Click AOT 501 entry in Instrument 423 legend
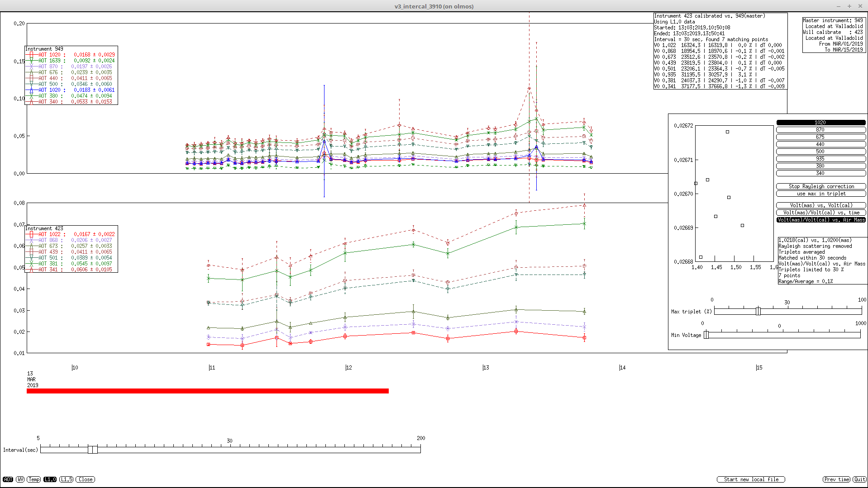Viewport: 868px width, 488px height. point(71,258)
